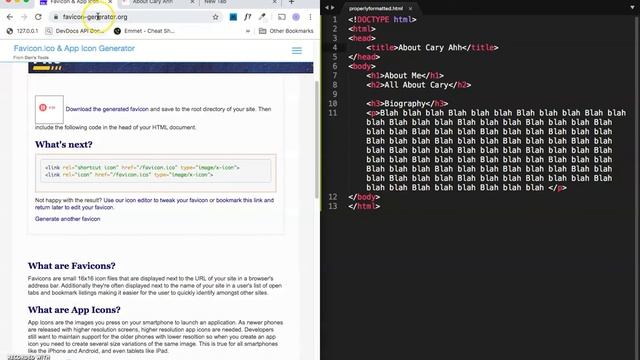Screen dimensions: 640x360
Task: Open the 127.0.0.1 bookmark
Action: click(x=22, y=31)
